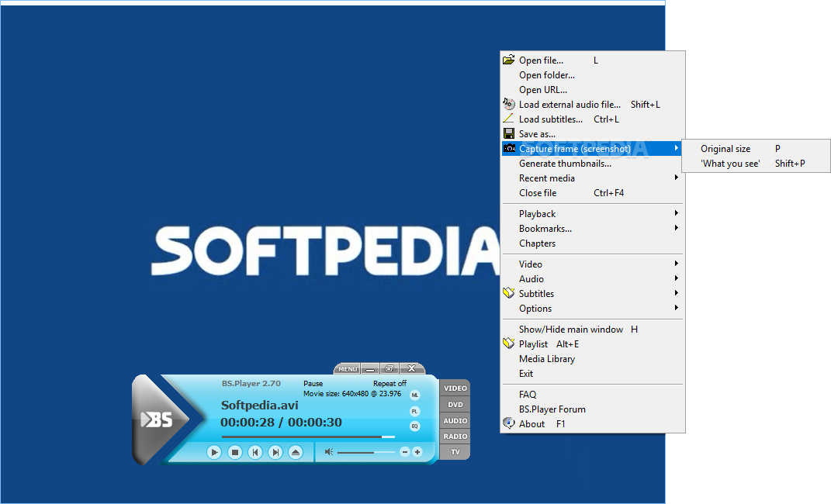This screenshot has width=831, height=504.
Task: Select Load subtitles... entry
Action: (x=593, y=119)
